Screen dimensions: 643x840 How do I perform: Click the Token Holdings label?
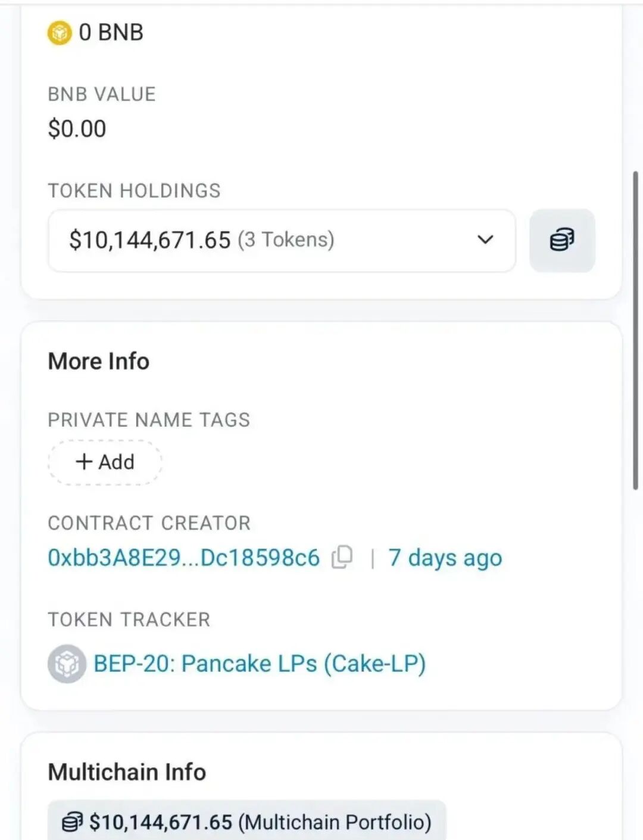(134, 191)
